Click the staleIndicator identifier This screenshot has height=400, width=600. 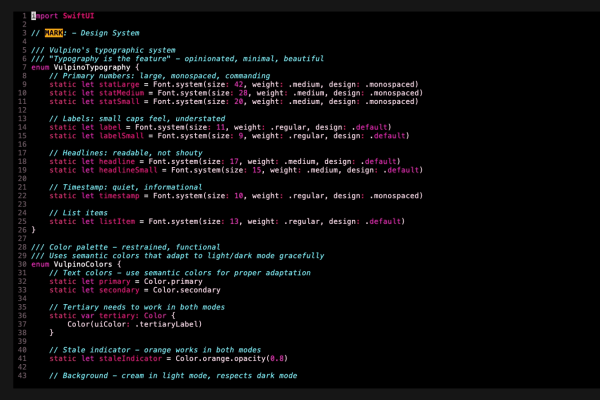[x=130, y=358]
